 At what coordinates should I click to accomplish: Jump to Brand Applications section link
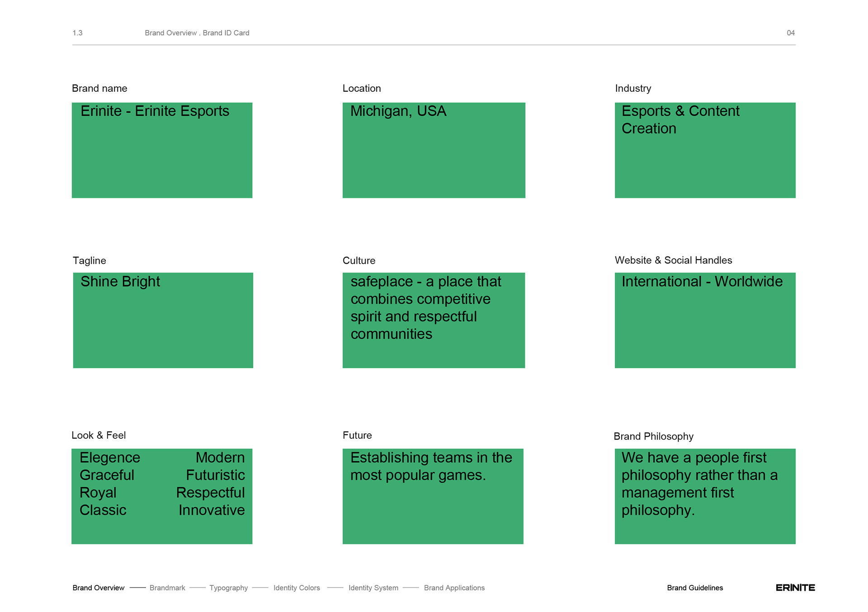tap(454, 588)
